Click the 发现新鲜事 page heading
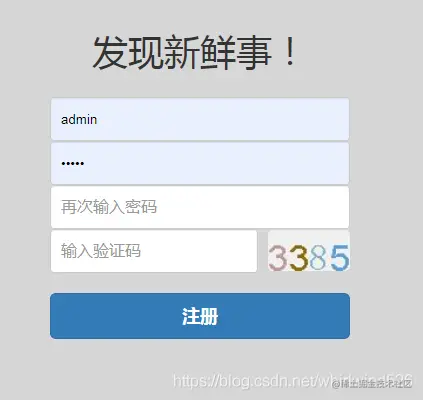The width and height of the screenshot is (423, 400). (194, 53)
